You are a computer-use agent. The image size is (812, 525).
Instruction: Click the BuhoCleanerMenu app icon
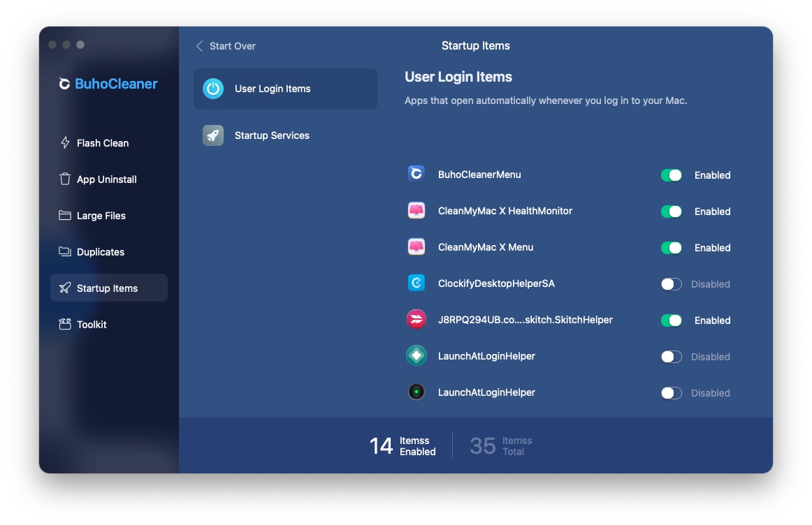pyautogui.click(x=416, y=175)
